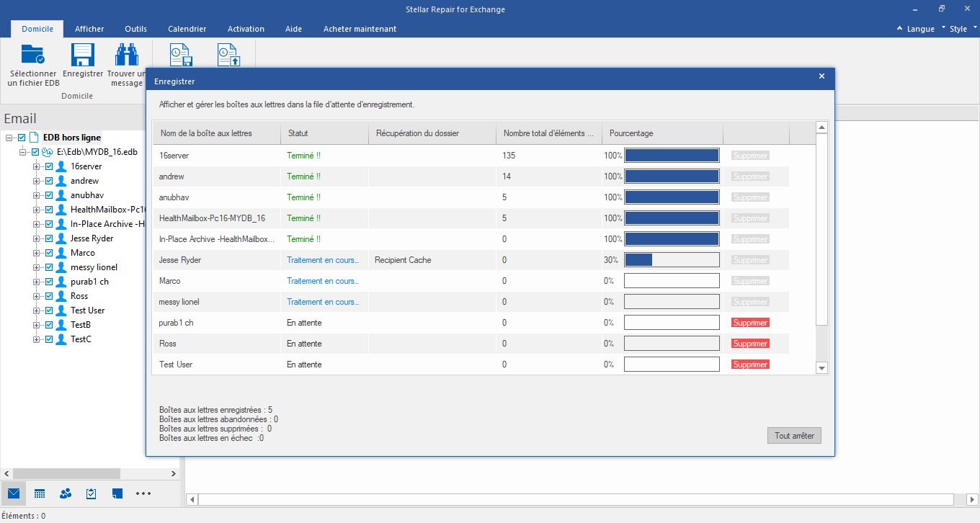
Task: Click the Tout arrêter button
Action: (x=794, y=436)
